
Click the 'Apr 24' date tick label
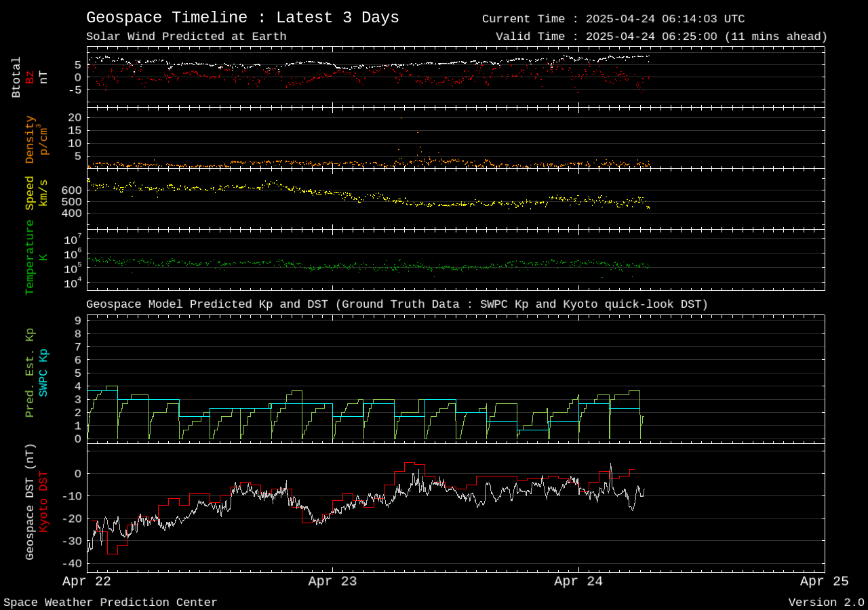click(578, 582)
